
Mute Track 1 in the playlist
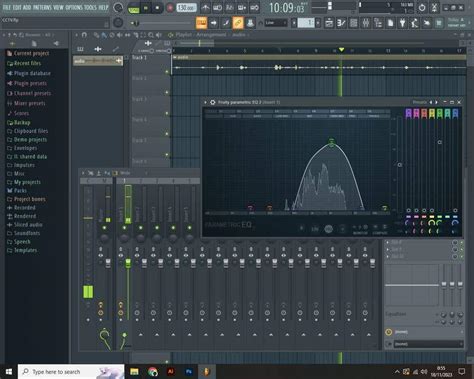[x=167, y=72]
